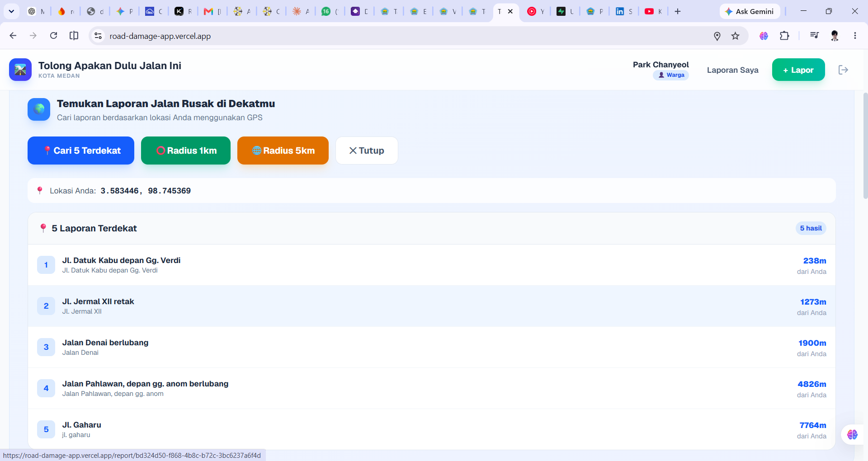Image resolution: width=868 pixels, height=461 pixels.
Task: Open report Jalan Denai berlubang
Action: coord(432,347)
